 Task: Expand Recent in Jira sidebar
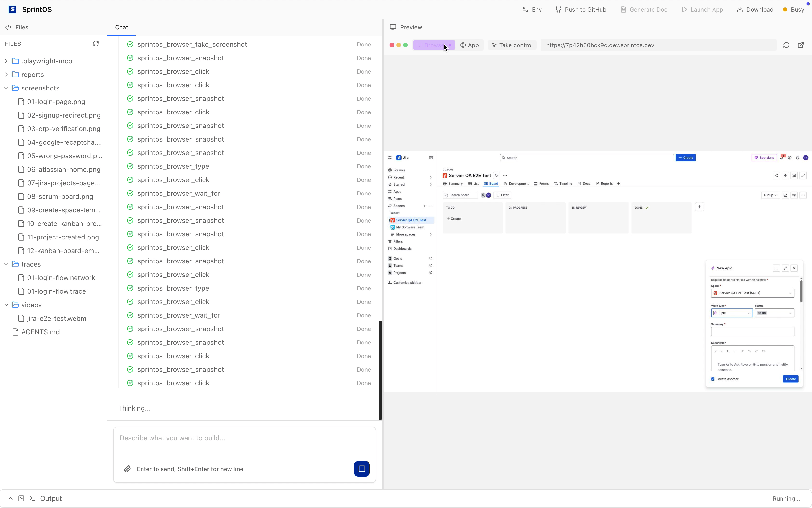click(431, 177)
